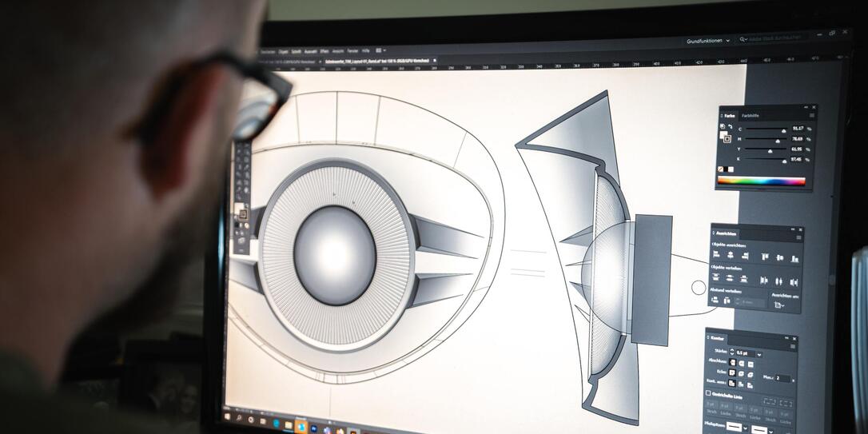Click Horizontal distribute left under Objekte verteilen
Screen dimensions: 868x434
[x=764, y=280]
